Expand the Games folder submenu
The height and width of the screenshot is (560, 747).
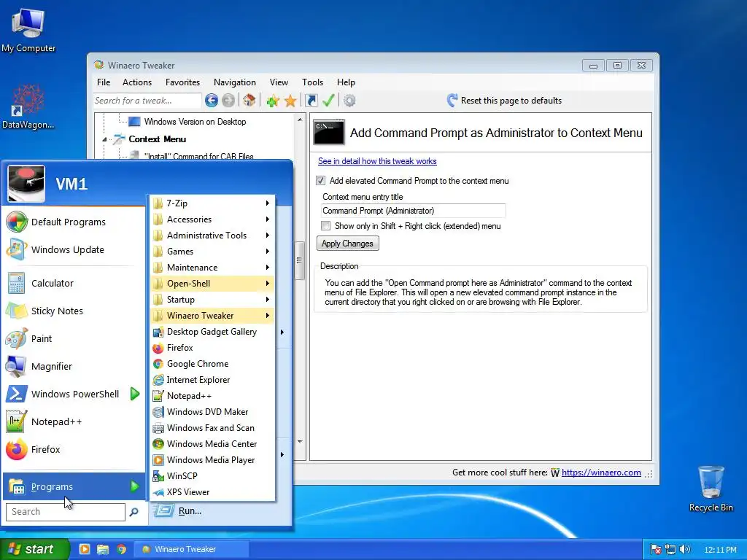pos(212,252)
